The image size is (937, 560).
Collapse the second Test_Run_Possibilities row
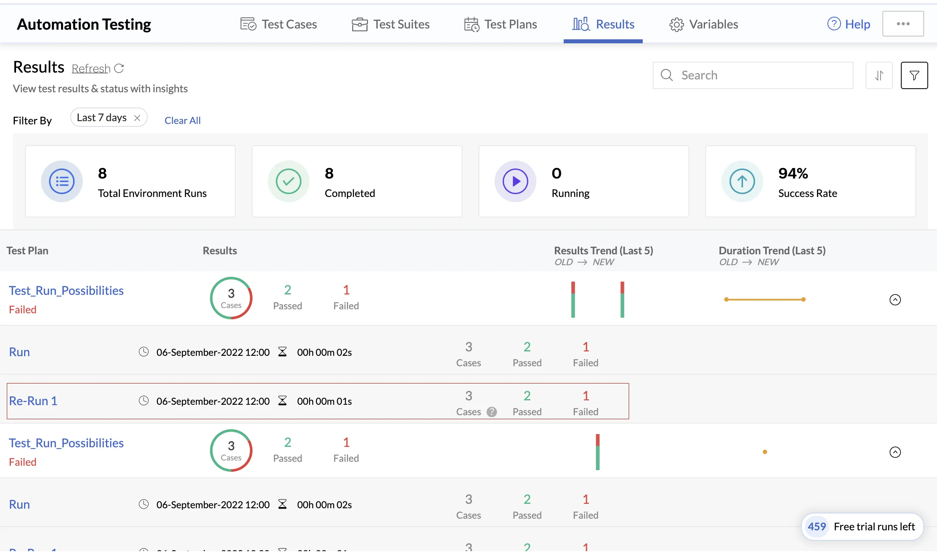[895, 452]
